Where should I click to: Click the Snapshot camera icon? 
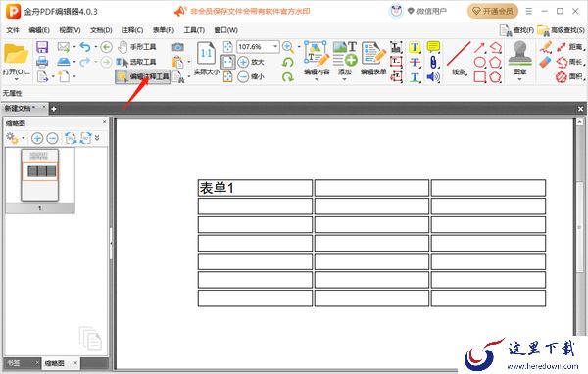point(177,47)
